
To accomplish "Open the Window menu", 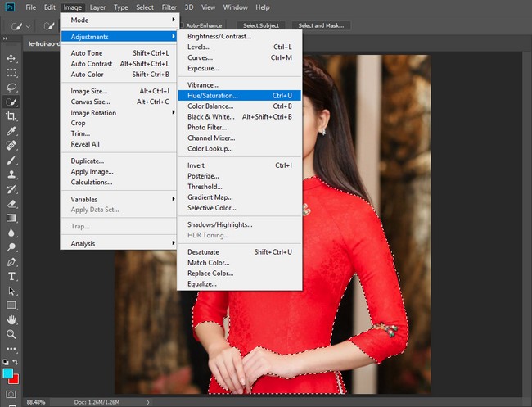I will click(235, 7).
